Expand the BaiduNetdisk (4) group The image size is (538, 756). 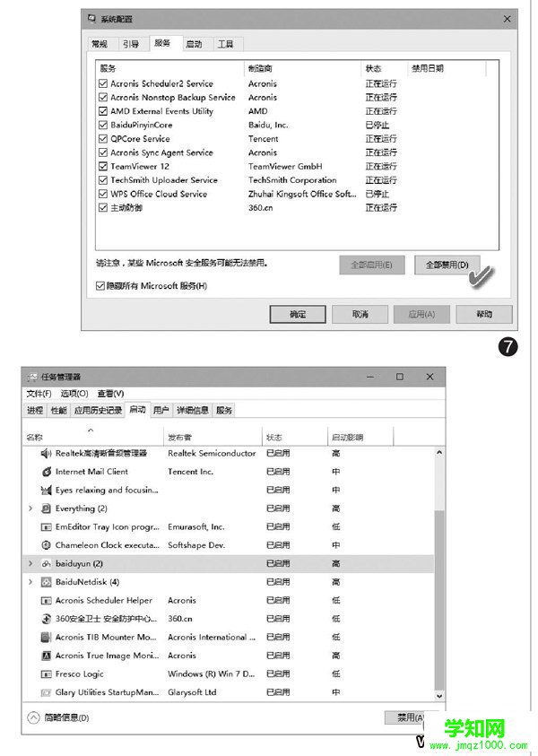point(30,582)
